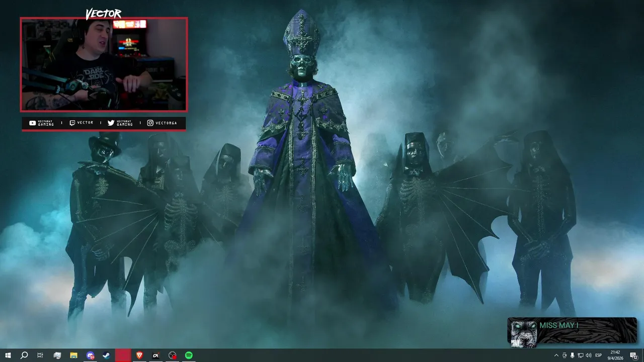Open taskbar icon left of File Explorer

pyautogui.click(x=57, y=355)
